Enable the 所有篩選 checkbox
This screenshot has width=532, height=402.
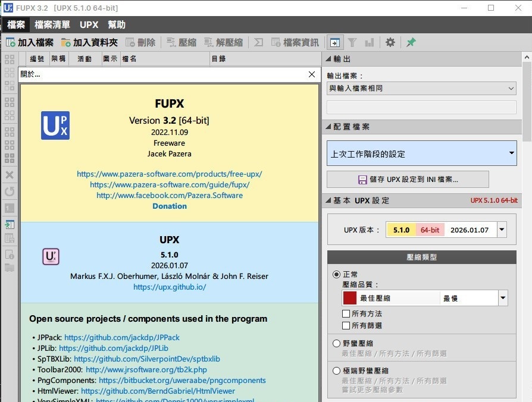tap(346, 325)
